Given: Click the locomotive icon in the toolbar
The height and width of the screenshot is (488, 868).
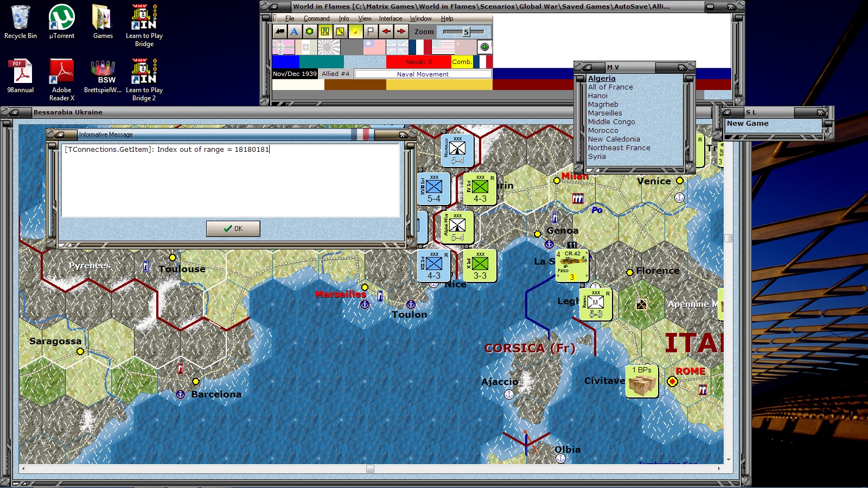Looking at the screenshot, I should pos(280,31).
